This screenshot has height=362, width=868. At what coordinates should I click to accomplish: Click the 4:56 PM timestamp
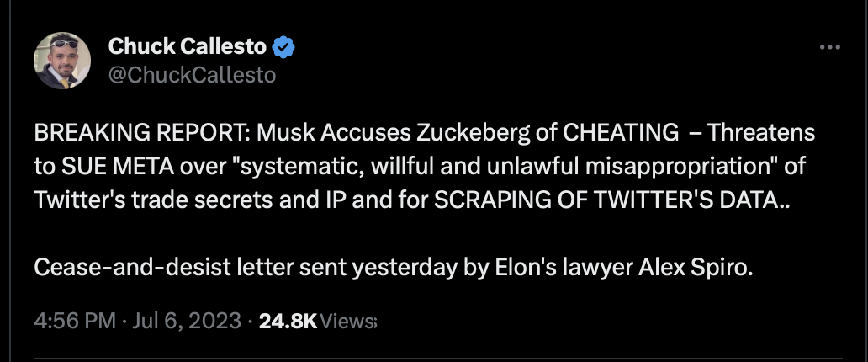(75, 321)
